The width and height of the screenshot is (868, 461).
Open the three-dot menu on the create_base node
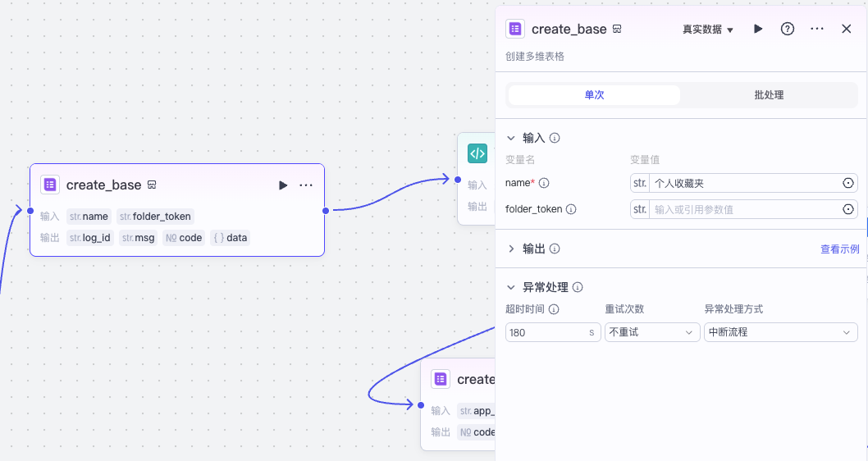point(306,185)
